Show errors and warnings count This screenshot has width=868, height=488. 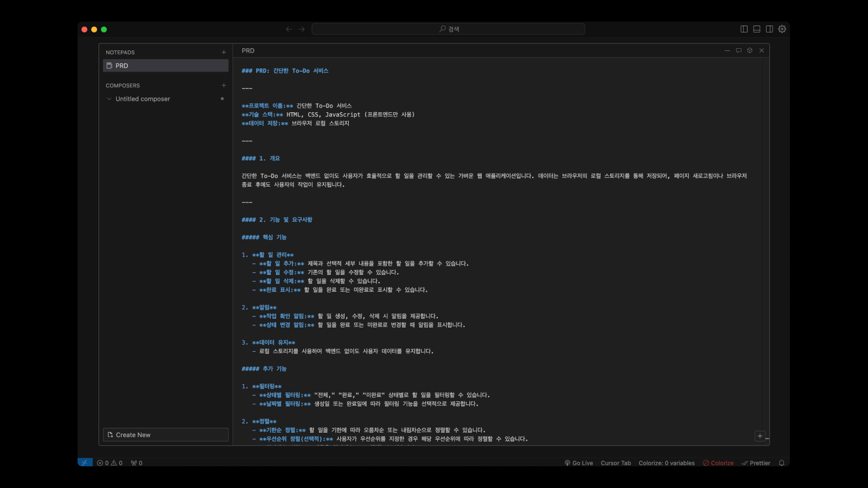click(110, 463)
